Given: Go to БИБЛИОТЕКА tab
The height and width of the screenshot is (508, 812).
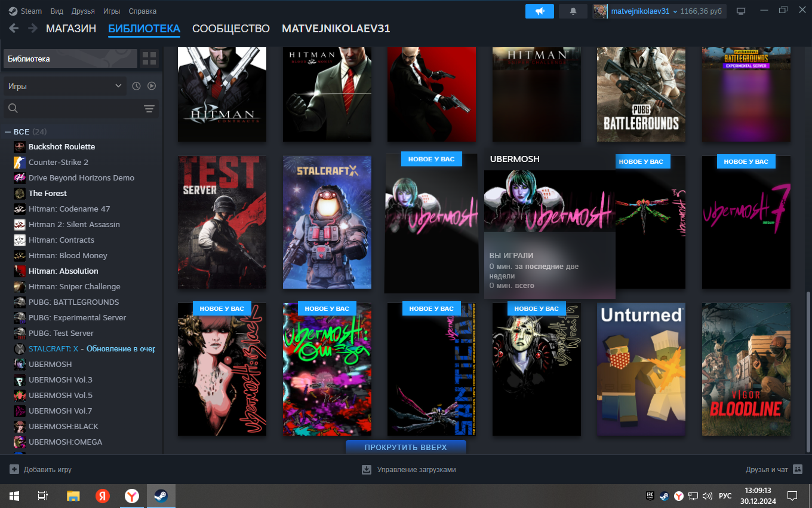Looking at the screenshot, I should pos(144,29).
